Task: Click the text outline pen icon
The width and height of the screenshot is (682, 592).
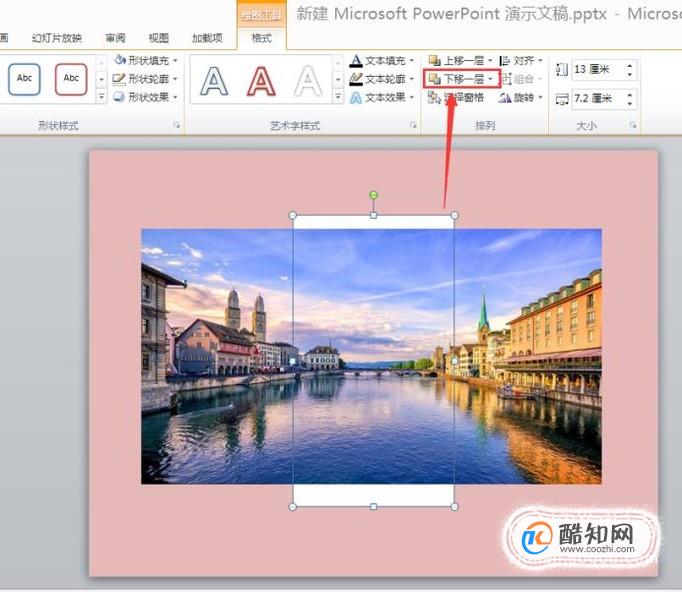Action: click(356, 79)
